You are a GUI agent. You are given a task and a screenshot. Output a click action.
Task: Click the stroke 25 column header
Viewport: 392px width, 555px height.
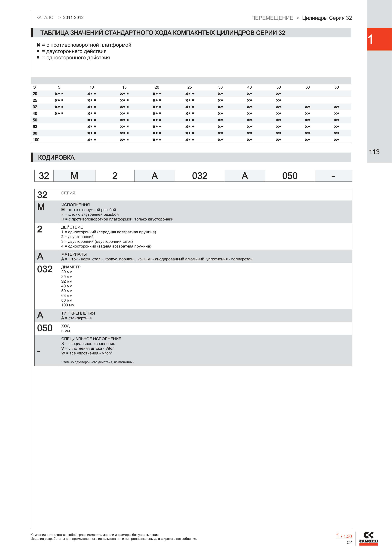(x=190, y=87)
